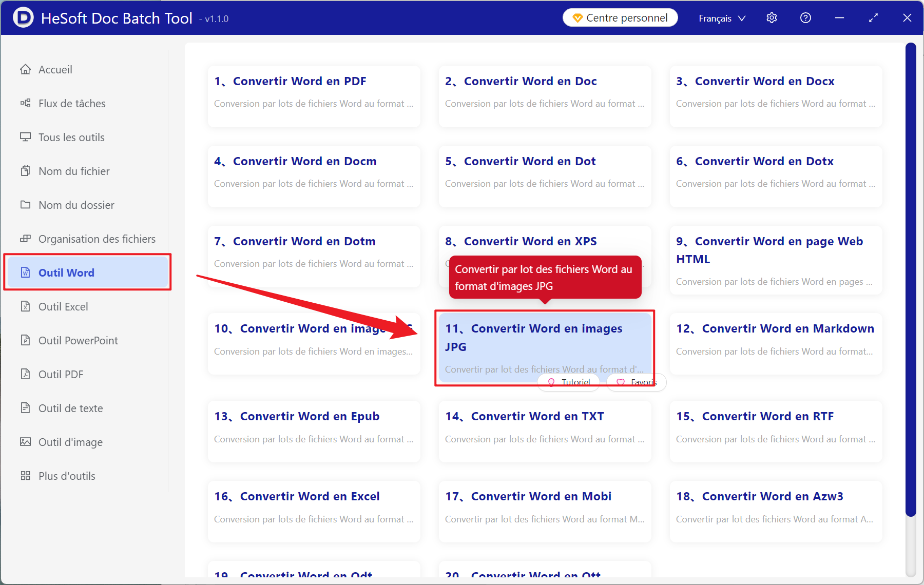Open Convertir Word en Doc card
This screenshot has height=585, width=924.
(545, 96)
